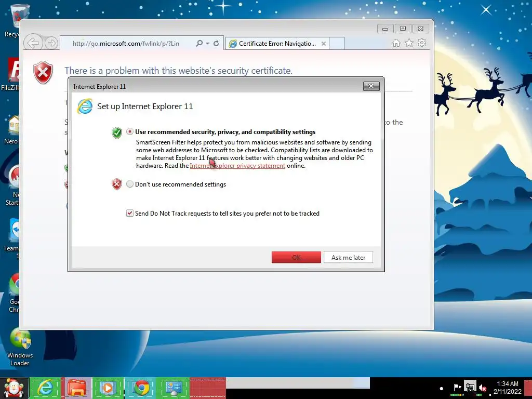Open Favorites with the star icon
Image resolution: width=532 pixels, height=399 pixels.
tap(409, 43)
